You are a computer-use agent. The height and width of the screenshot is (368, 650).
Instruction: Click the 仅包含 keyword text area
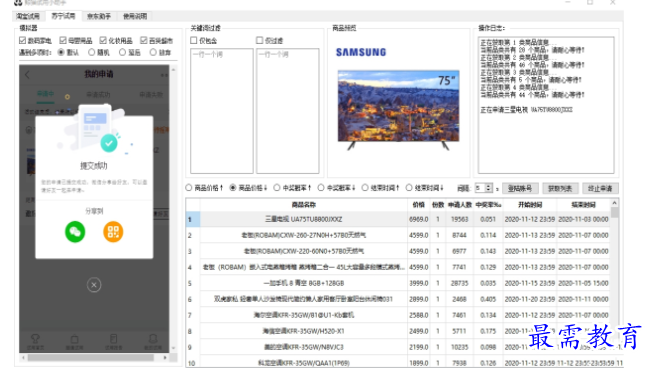pos(222,111)
